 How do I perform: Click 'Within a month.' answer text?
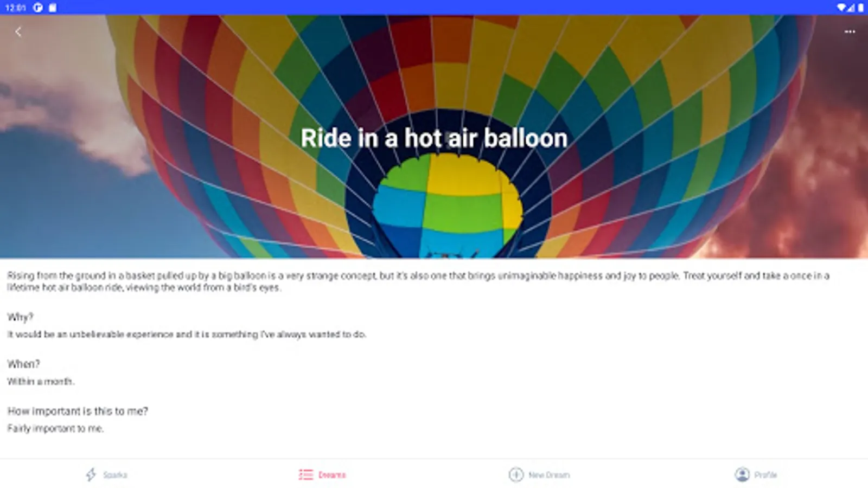point(41,382)
